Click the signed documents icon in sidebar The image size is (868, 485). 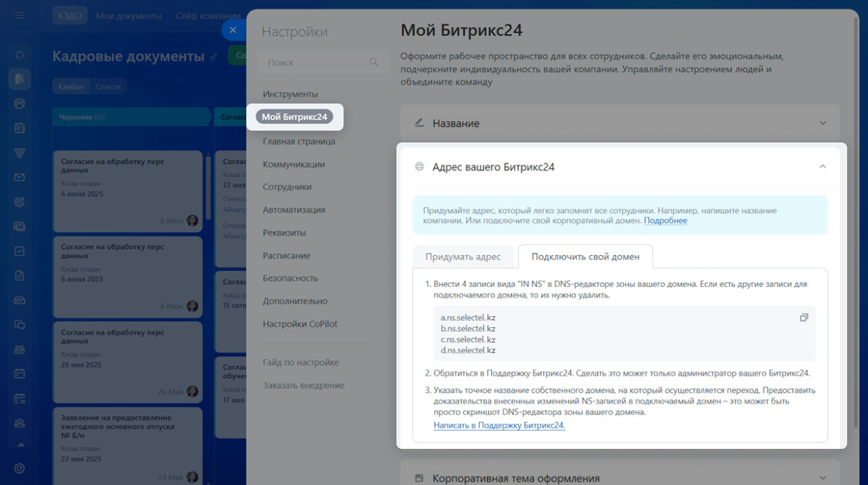click(19, 79)
